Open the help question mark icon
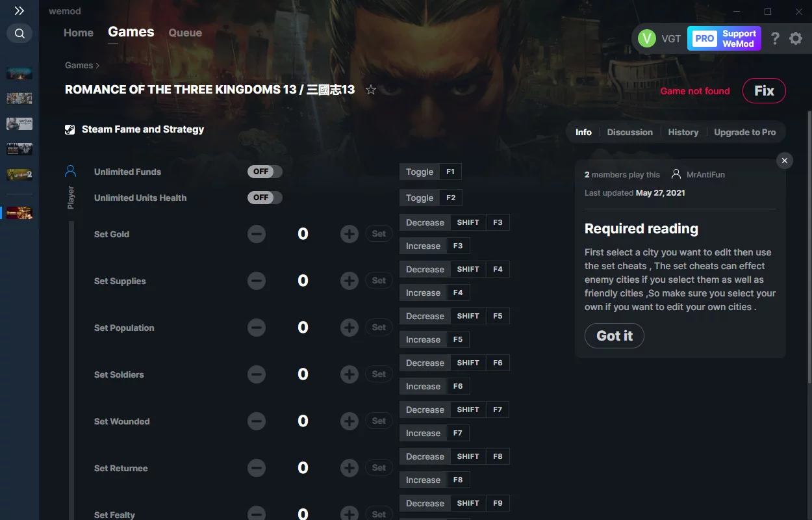812x520 pixels. pos(775,38)
